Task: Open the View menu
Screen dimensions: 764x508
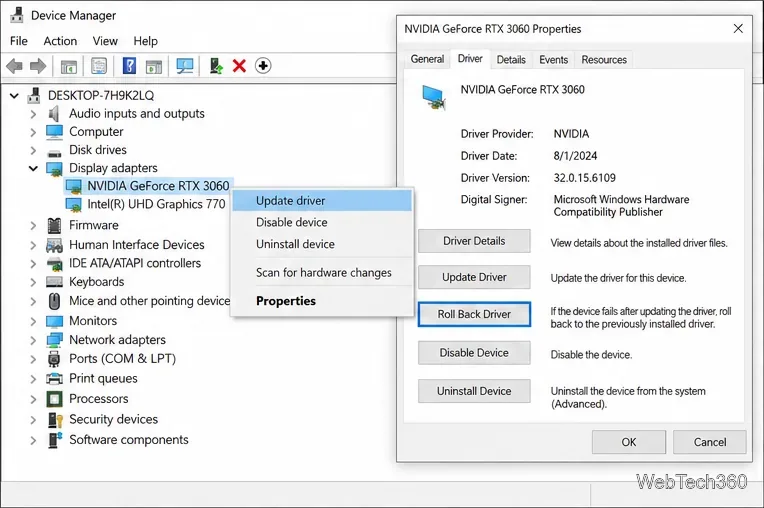Action: (x=105, y=41)
